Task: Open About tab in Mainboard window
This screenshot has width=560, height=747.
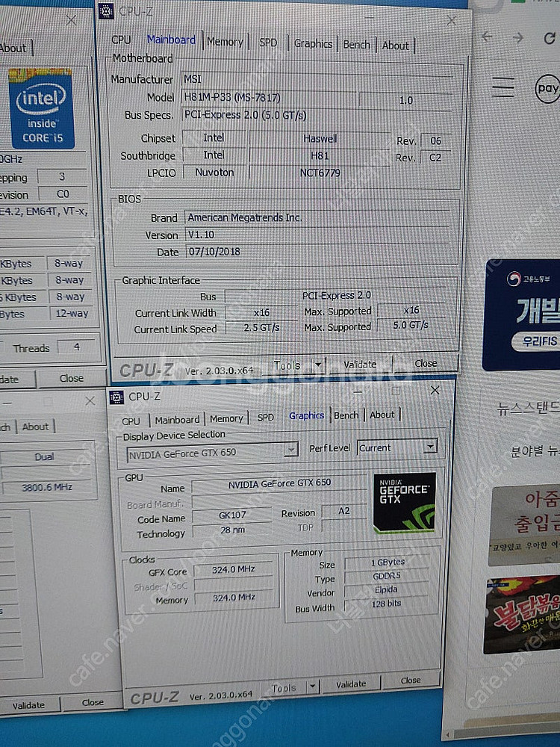Action: pos(395,46)
